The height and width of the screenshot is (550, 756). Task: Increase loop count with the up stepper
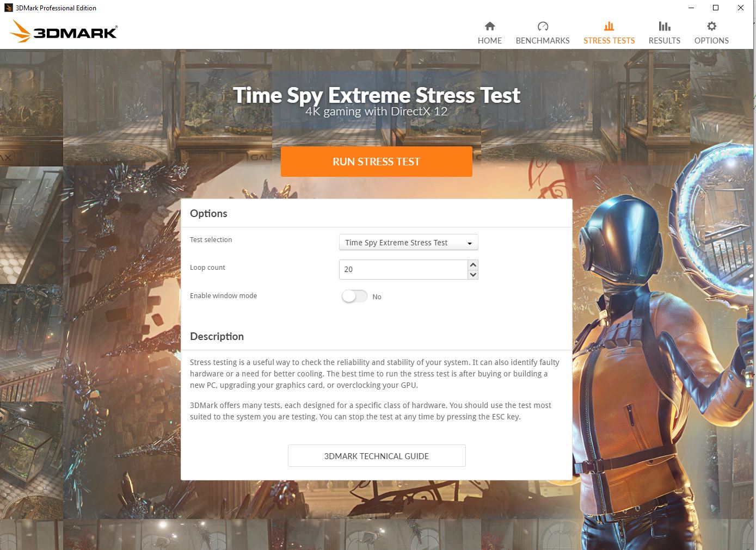[473, 265]
